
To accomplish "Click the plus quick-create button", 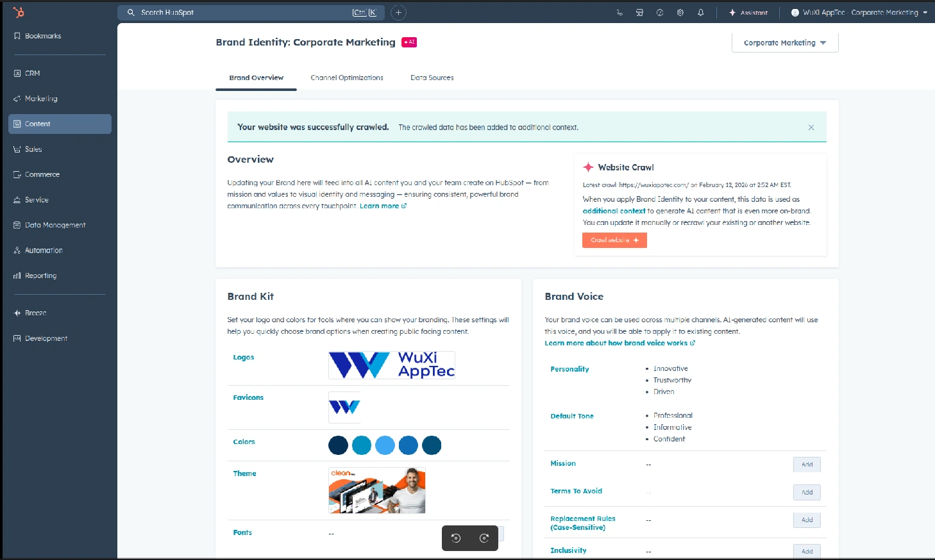I will coord(398,12).
